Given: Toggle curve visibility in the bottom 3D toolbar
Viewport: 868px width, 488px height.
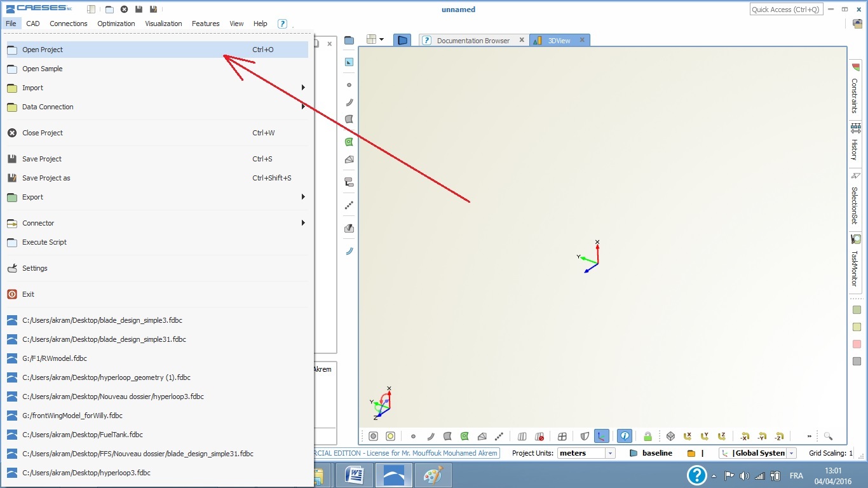Looking at the screenshot, I should (x=430, y=437).
